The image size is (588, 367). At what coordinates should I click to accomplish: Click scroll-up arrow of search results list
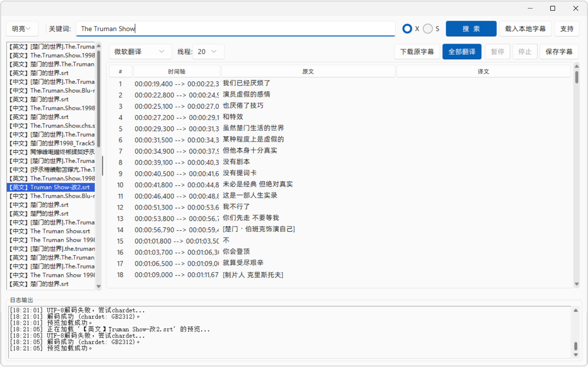(x=99, y=45)
